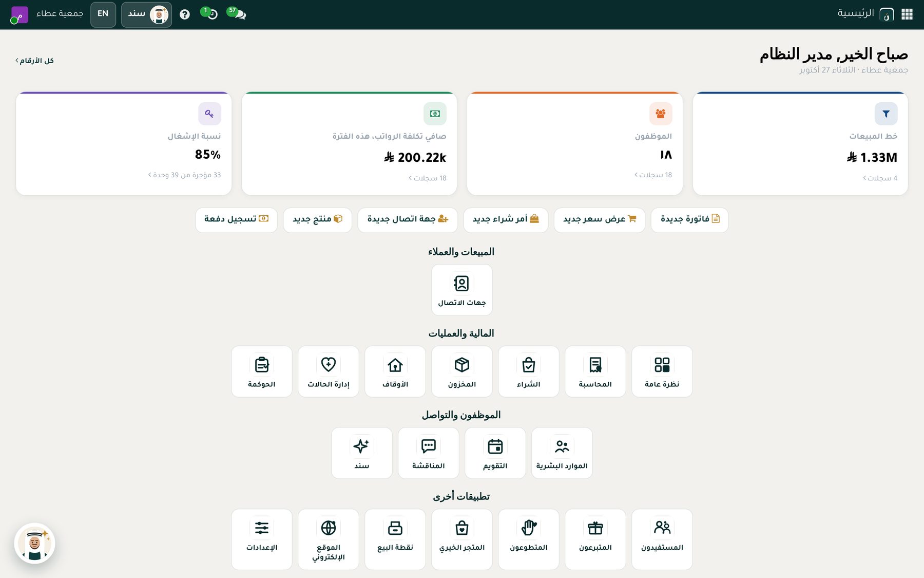Open the المحاسبة accounting app

[x=595, y=371]
